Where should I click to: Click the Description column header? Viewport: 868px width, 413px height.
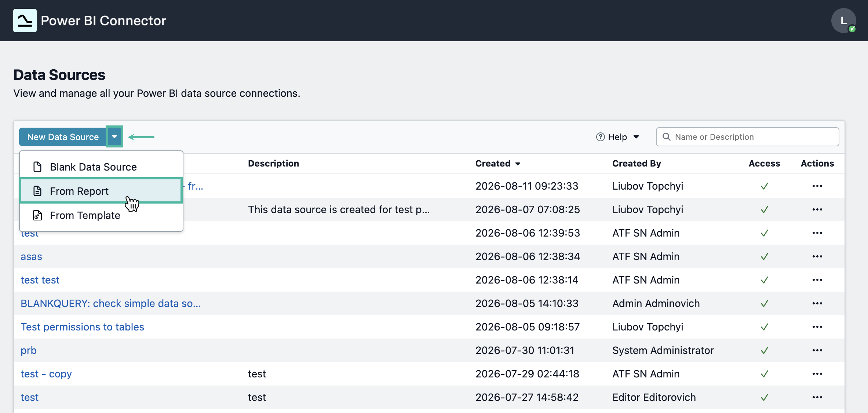click(273, 164)
